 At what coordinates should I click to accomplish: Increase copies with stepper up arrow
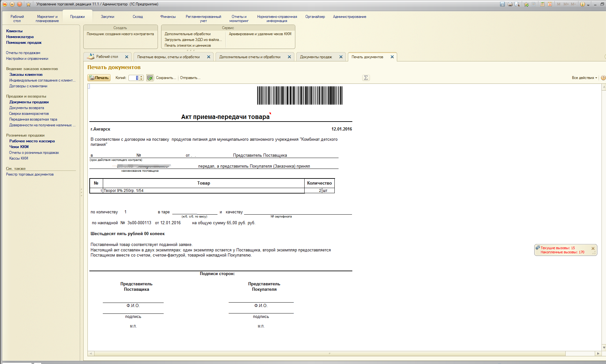pos(141,76)
